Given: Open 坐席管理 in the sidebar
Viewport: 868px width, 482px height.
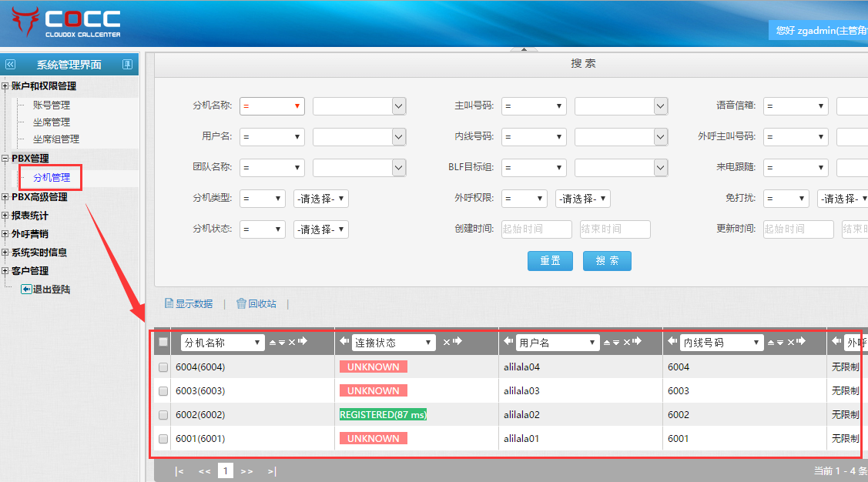Looking at the screenshot, I should [x=51, y=122].
